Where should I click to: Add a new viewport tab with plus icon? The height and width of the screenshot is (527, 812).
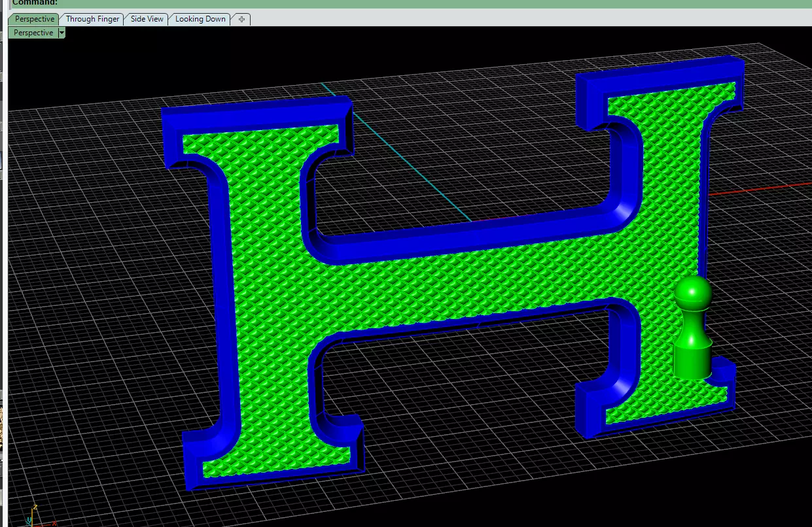tap(241, 20)
